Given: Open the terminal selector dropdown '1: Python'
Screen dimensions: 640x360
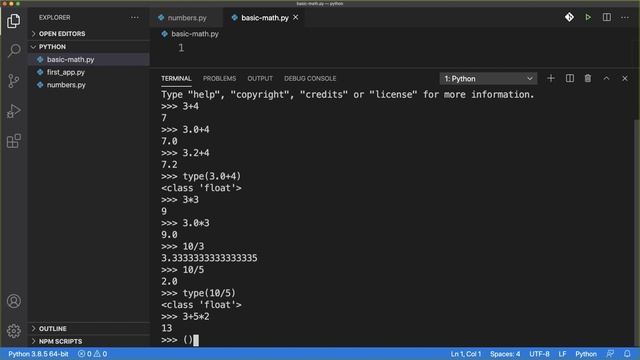Looking at the screenshot, I should point(488,78).
